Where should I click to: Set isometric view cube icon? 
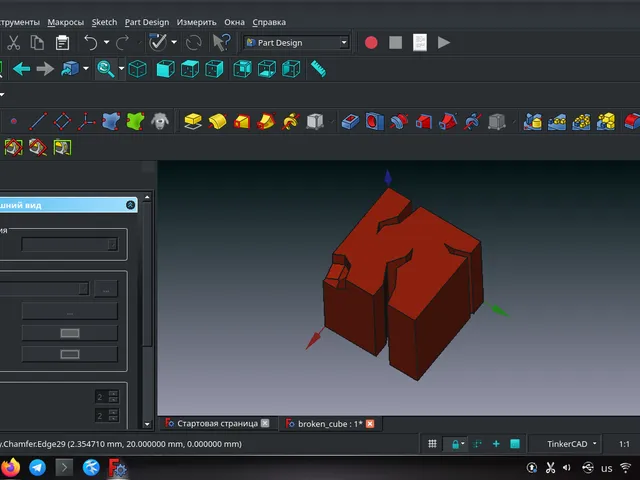(x=138, y=69)
